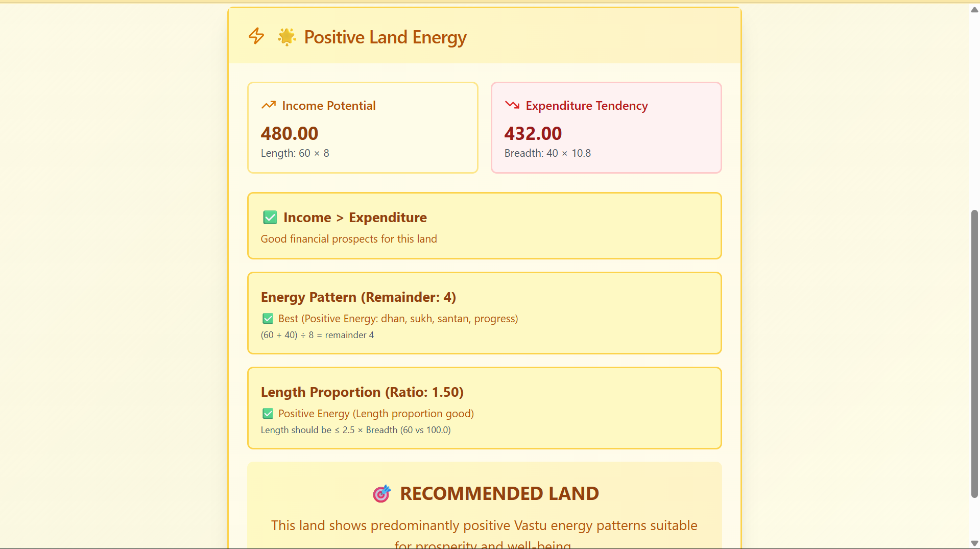Select the upward trend icon beside Income Potential
Viewport: 980px width, 549px height.
click(x=269, y=105)
